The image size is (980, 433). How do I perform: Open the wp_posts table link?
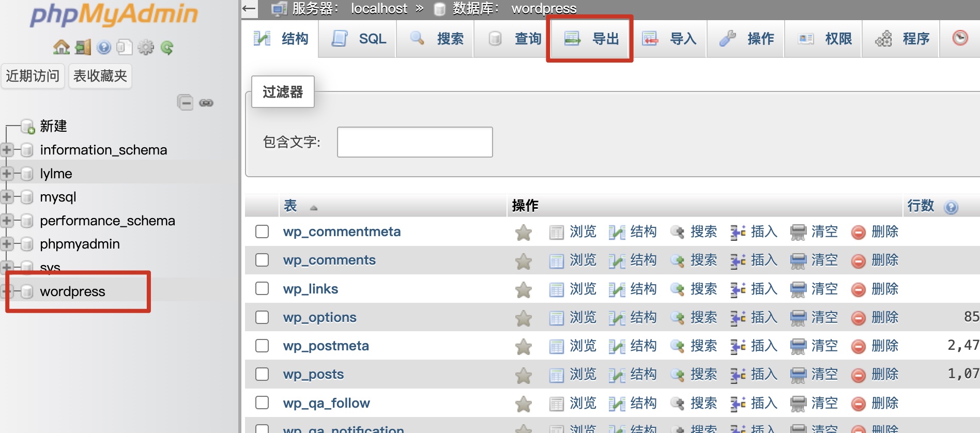313,374
